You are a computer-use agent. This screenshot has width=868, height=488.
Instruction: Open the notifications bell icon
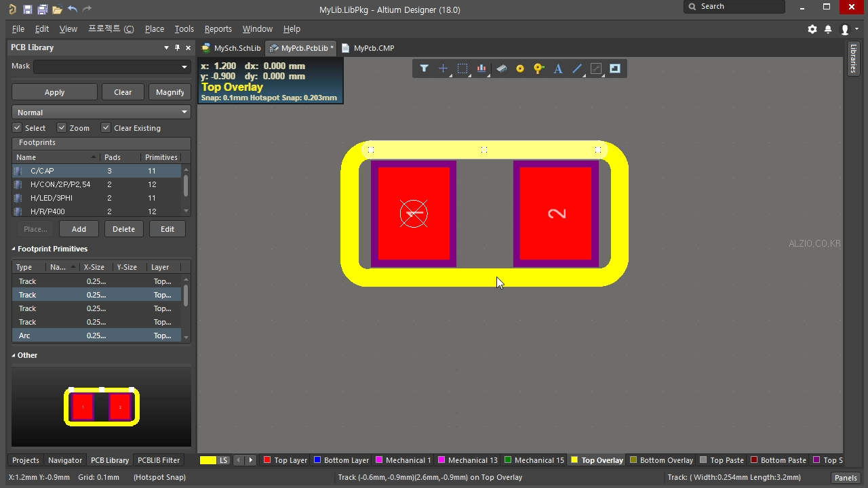pyautogui.click(x=828, y=29)
